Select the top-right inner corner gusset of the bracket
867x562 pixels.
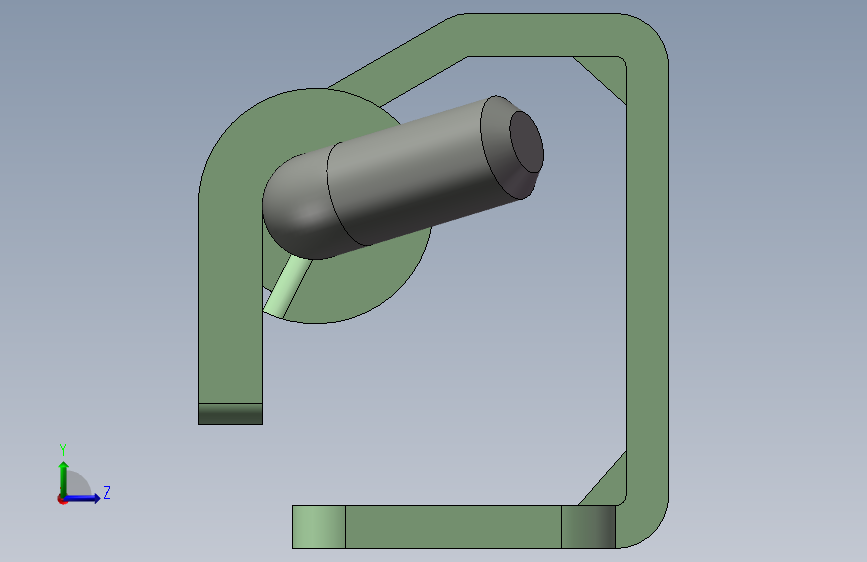click(607, 75)
